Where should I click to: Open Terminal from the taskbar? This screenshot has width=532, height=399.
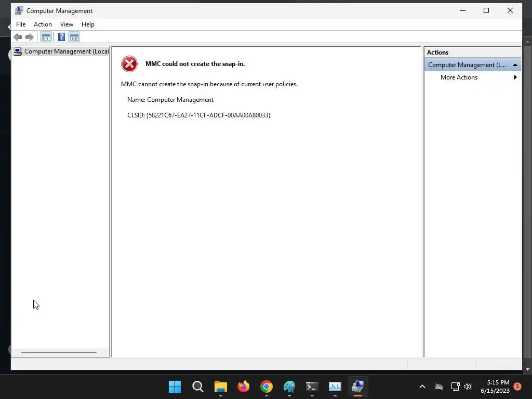point(312,387)
